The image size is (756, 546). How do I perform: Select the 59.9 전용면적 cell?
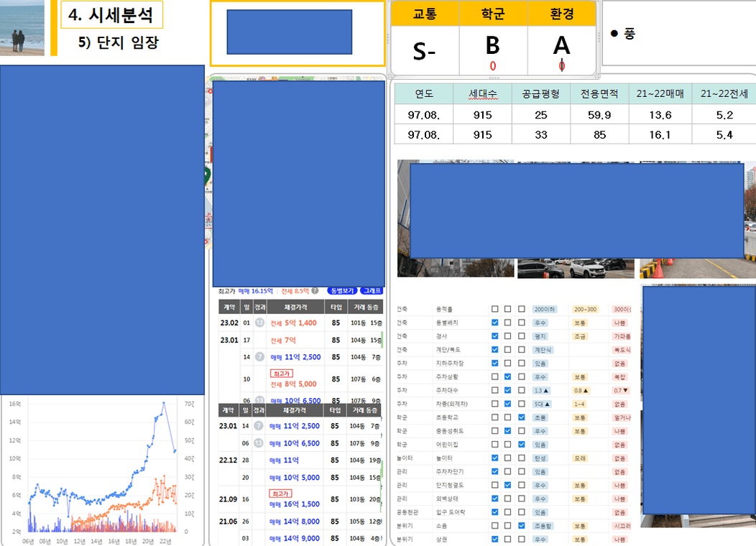coord(599,115)
